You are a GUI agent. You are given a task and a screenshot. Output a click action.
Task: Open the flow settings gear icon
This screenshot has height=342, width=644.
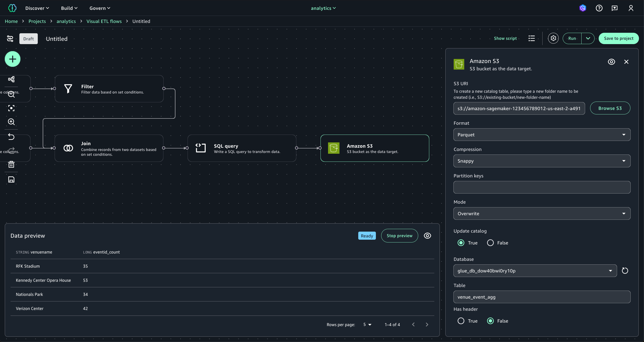point(553,38)
